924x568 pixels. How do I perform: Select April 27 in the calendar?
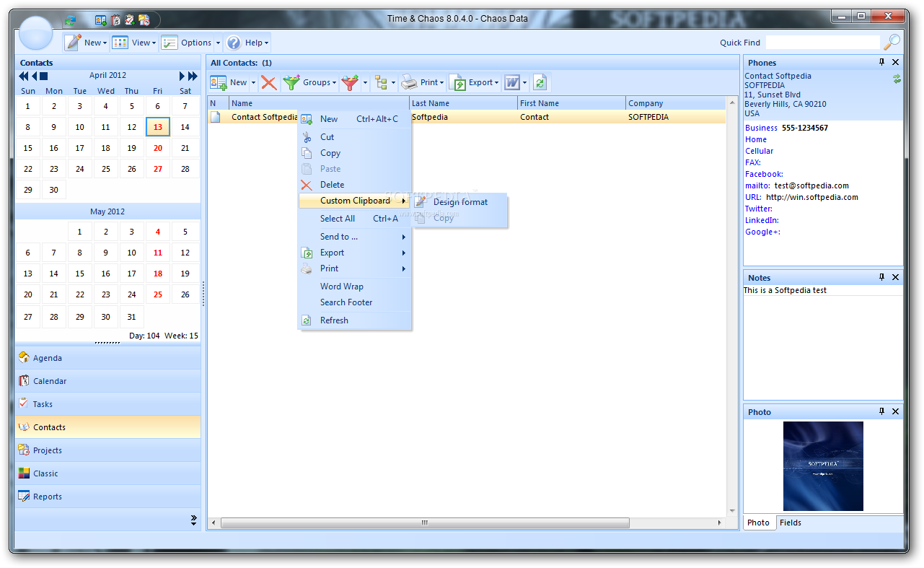pyautogui.click(x=158, y=169)
